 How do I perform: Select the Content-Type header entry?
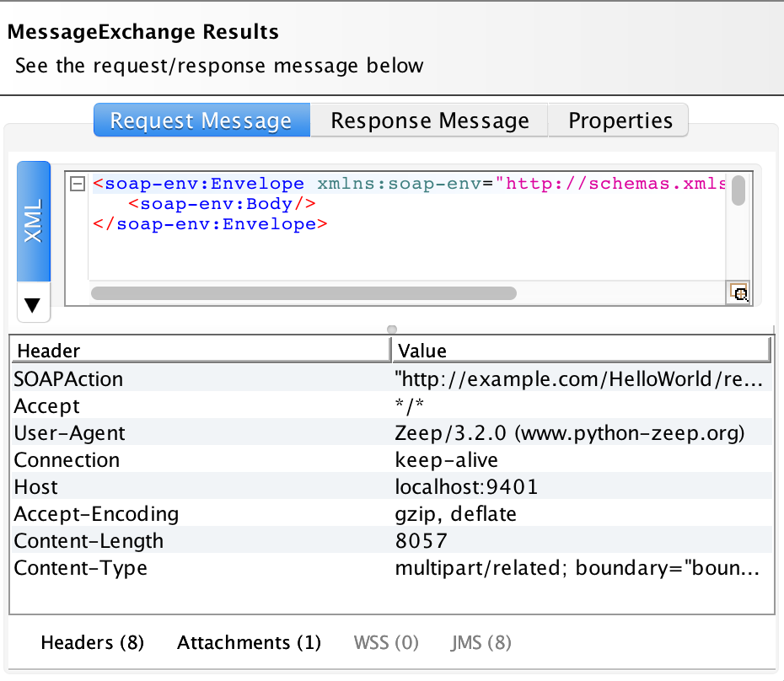pyautogui.click(x=169, y=568)
